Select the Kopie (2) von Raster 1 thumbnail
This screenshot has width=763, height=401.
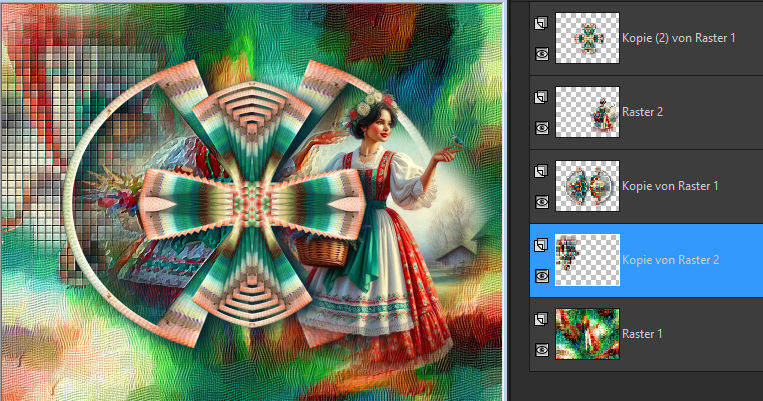[x=587, y=38]
